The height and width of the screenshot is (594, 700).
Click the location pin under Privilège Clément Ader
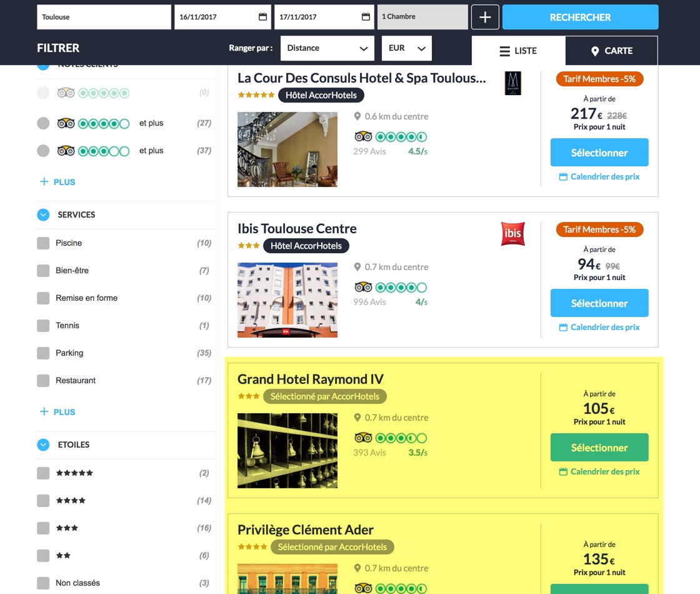point(357,568)
